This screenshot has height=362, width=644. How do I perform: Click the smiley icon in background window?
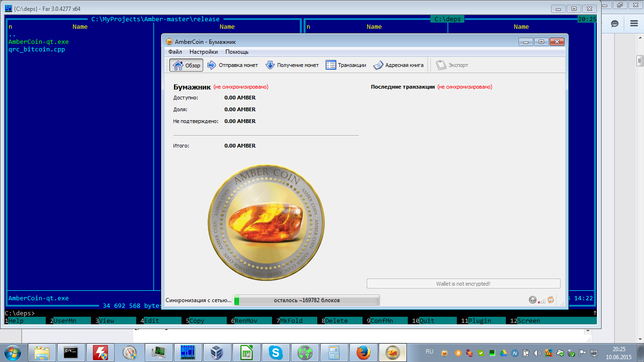coord(615,23)
